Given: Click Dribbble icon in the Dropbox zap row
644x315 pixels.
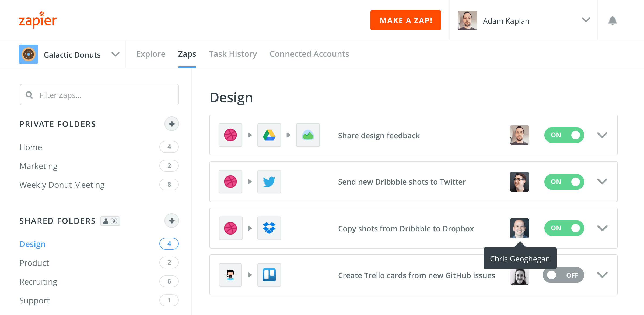Looking at the screenshot, I should coord(230,228).
